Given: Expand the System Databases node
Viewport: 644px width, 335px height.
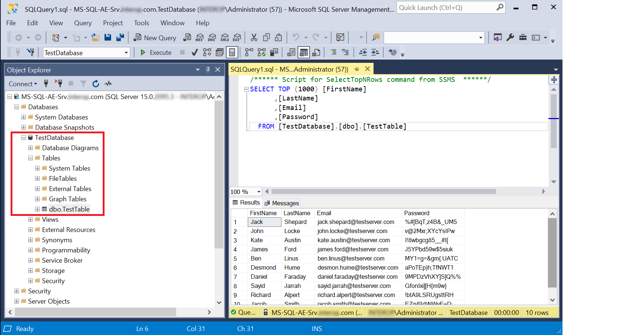Looking at the screenshot, I should 23,117.
